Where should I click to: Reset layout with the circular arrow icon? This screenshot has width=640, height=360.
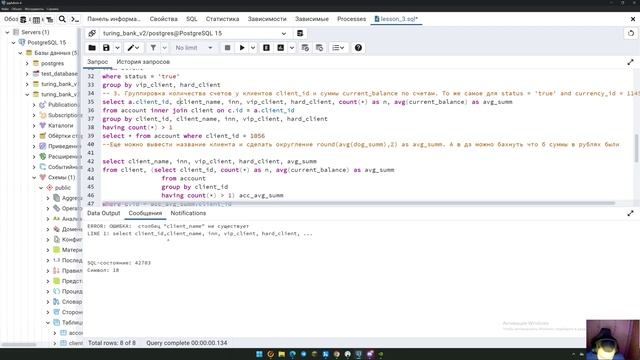[631, 33]
